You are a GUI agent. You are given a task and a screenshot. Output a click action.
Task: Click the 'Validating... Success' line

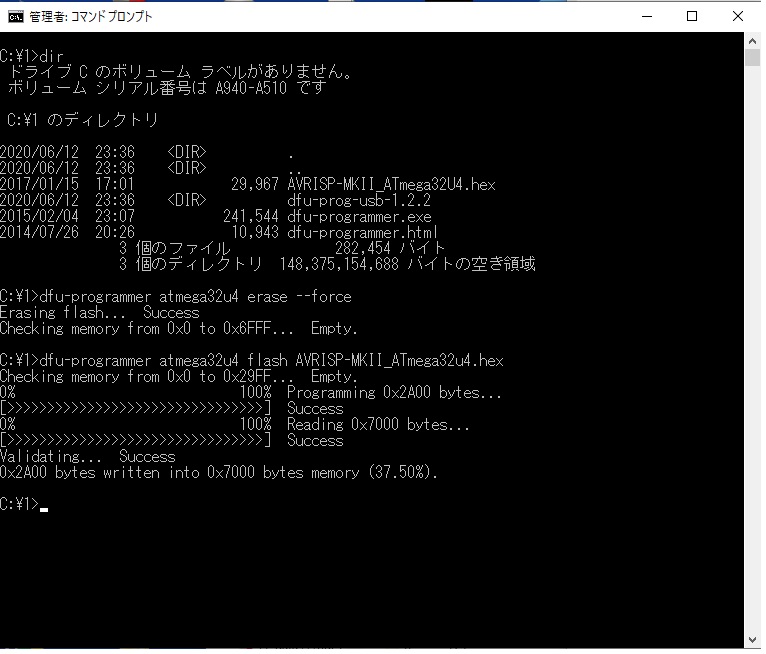tap(88, 457)
